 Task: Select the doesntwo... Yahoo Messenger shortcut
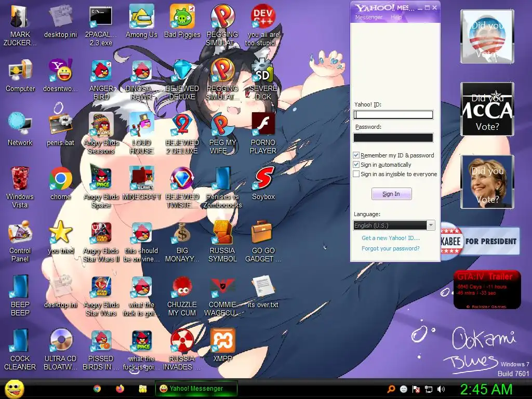click(x=60, y=75)
